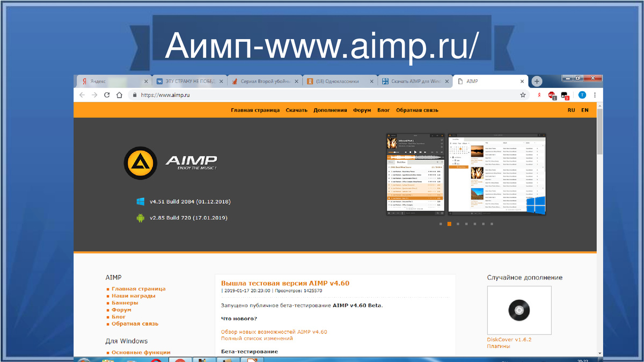
Task: Open sidebar link Главная страница
Action: 138,289
